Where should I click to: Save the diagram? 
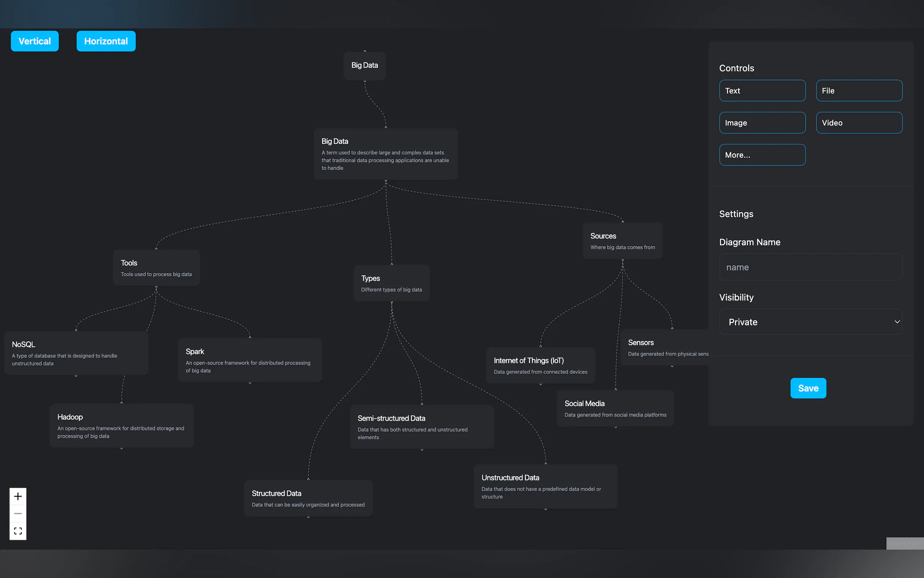[x=808, y=388]
